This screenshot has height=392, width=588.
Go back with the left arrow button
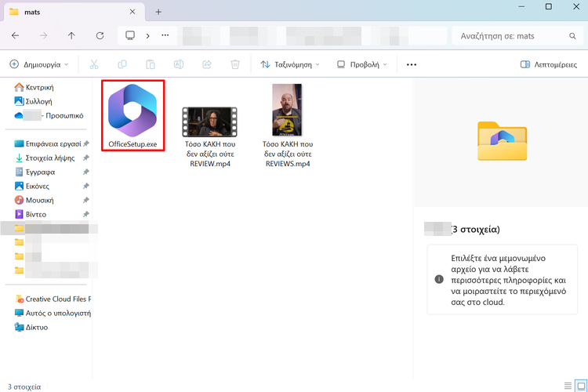[16, 35]
